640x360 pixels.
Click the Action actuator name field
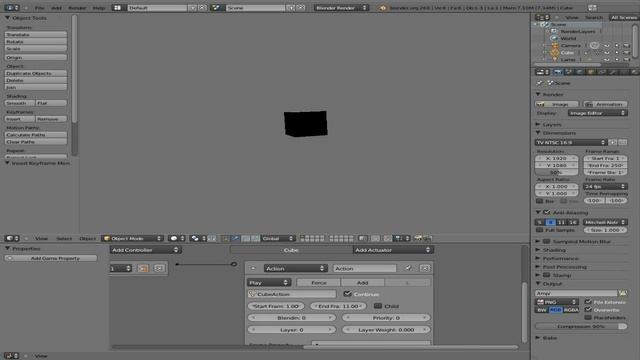tap(364, 268)
